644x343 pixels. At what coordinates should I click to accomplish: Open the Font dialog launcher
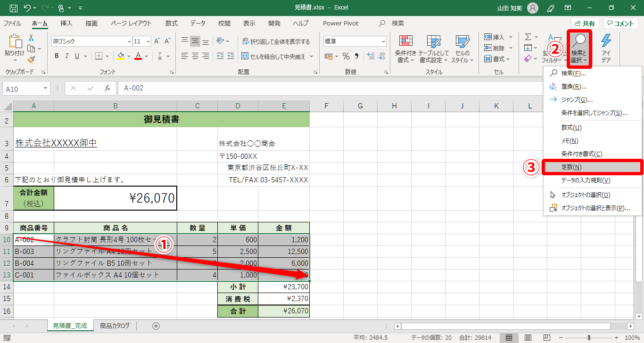point(171,73)
